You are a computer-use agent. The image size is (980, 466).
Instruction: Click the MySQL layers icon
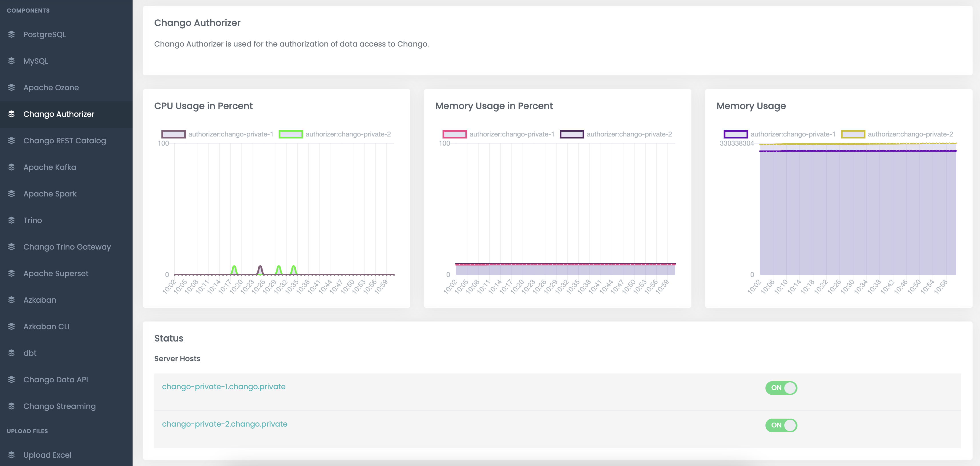click(x=11, y=61)
